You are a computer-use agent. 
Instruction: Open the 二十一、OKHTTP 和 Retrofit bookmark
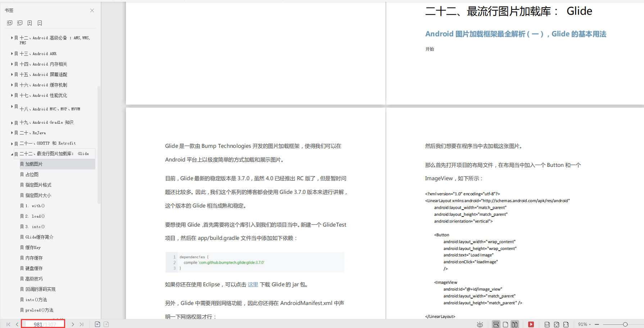47,143
